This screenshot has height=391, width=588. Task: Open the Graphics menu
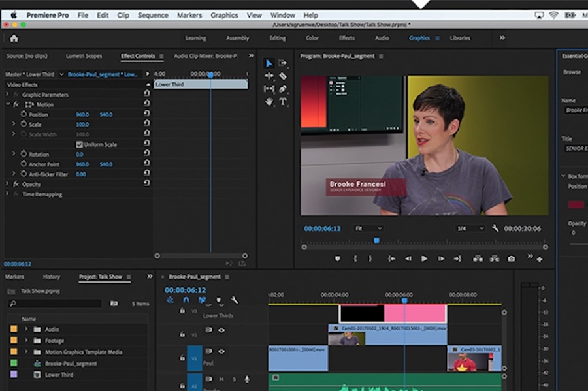(x=224, y=16)
